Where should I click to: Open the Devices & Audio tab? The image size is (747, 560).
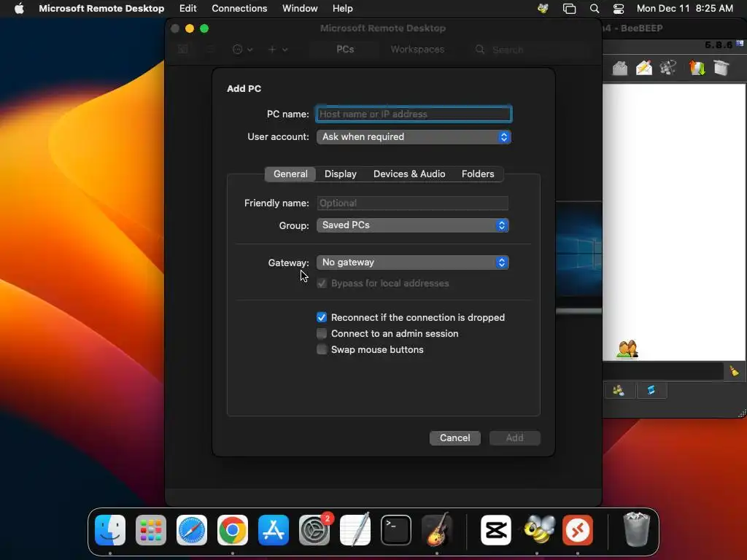[409, 174]
